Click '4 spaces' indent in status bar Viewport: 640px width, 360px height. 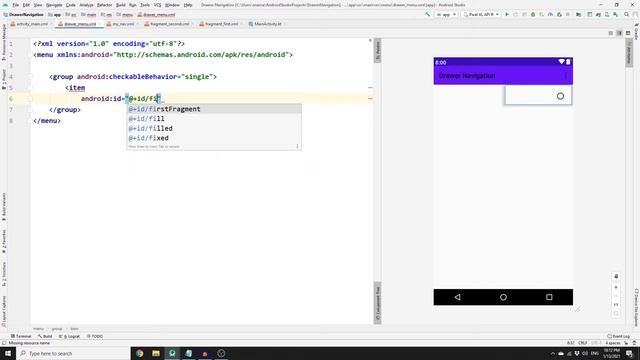(613, 343)
